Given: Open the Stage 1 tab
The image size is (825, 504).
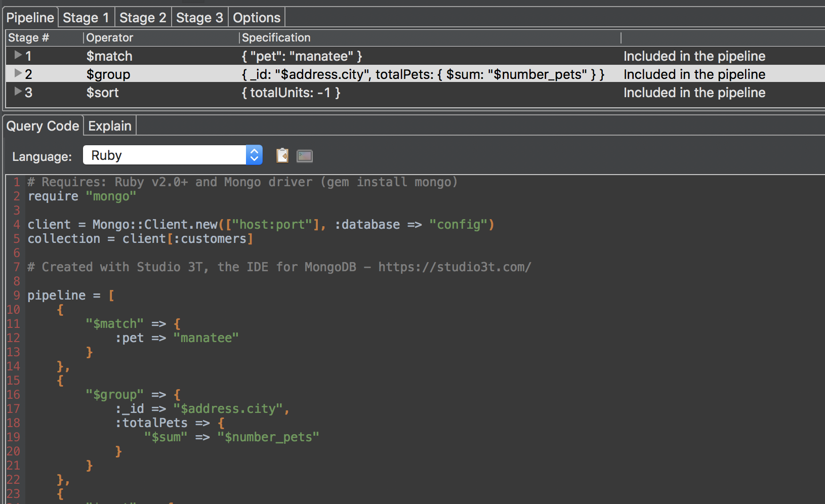Looking at the screenshot, I should (86, 17).
